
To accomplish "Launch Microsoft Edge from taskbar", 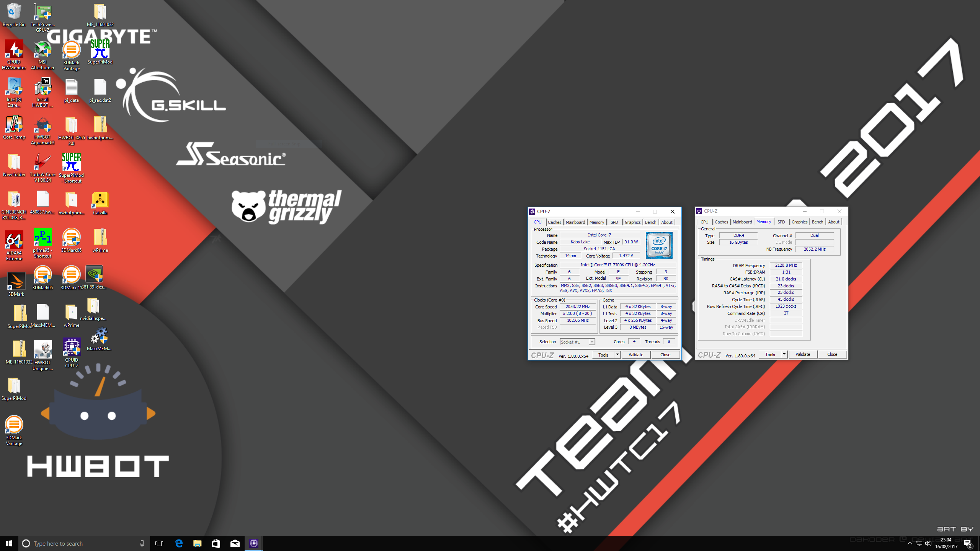I will coord(179,543).
